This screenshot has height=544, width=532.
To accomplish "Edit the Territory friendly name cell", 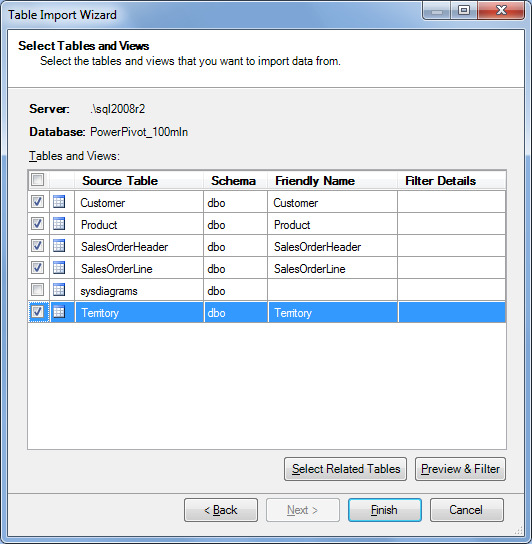I will 332,312.
